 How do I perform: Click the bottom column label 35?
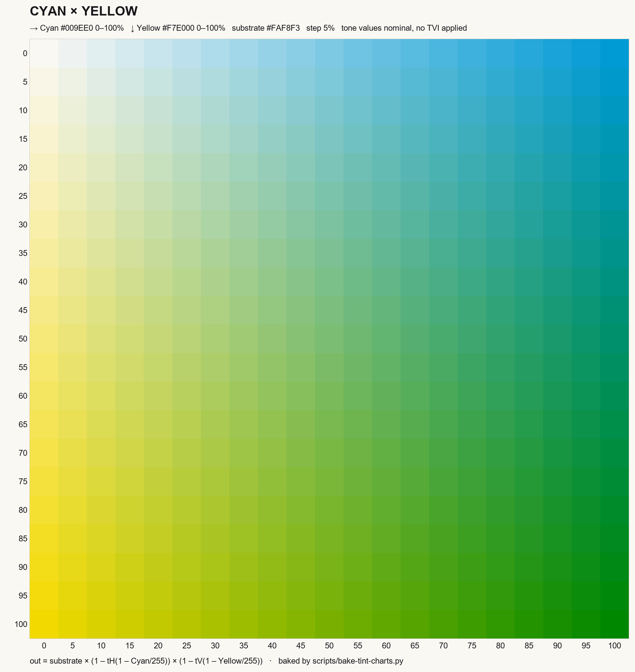click(x=244, y=646)
